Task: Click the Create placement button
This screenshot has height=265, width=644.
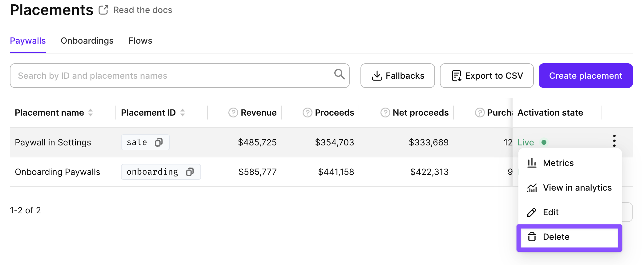Action: coord(586,76)
